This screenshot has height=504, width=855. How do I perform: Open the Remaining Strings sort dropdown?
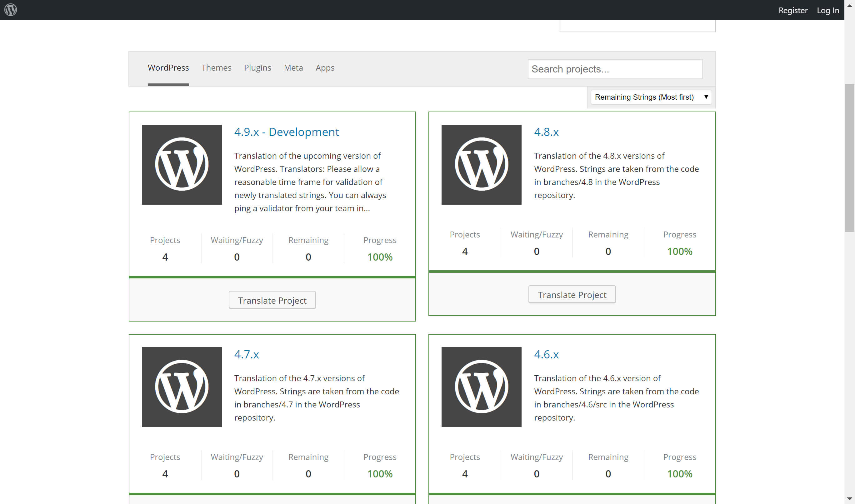pos(651,97)
